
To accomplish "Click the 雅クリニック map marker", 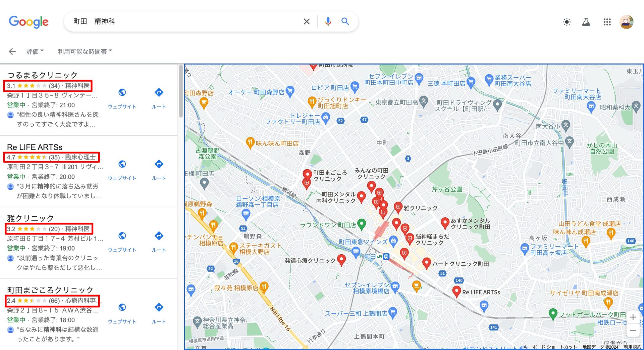I will point(398,208).
